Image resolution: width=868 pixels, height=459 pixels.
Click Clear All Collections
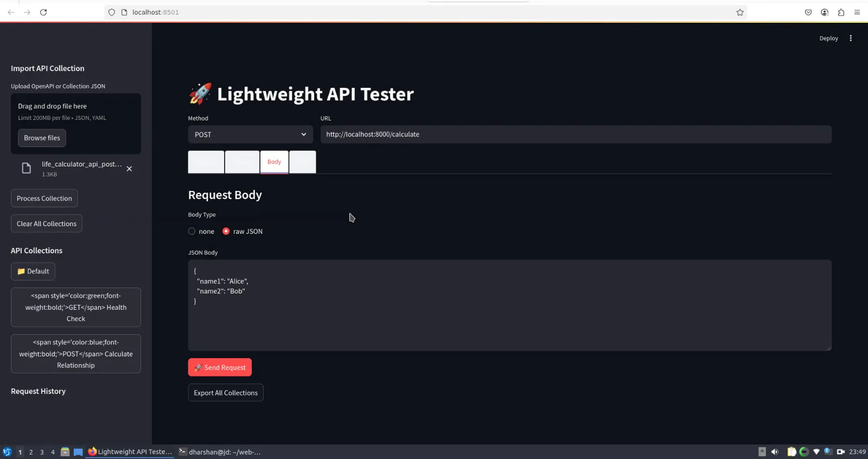click(x=47, y=224)
